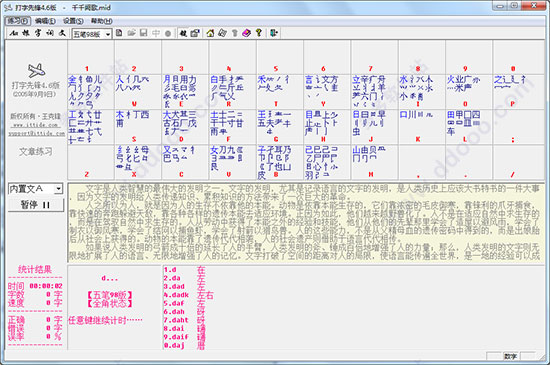Click the Y key radical cell

coord(327,92)
